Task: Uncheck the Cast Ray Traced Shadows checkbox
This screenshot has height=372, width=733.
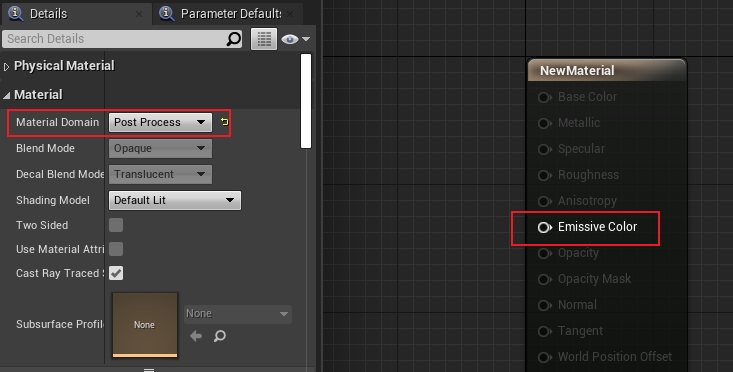Action: pos(116,273)
